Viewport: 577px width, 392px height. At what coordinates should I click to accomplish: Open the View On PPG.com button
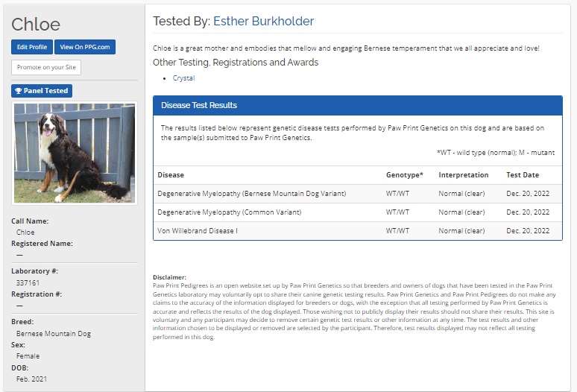pyautogui.click(x=85, y=47)
